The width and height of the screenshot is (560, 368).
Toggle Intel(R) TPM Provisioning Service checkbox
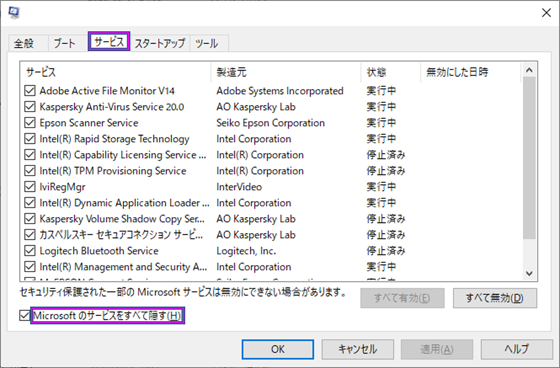[30, 171]
